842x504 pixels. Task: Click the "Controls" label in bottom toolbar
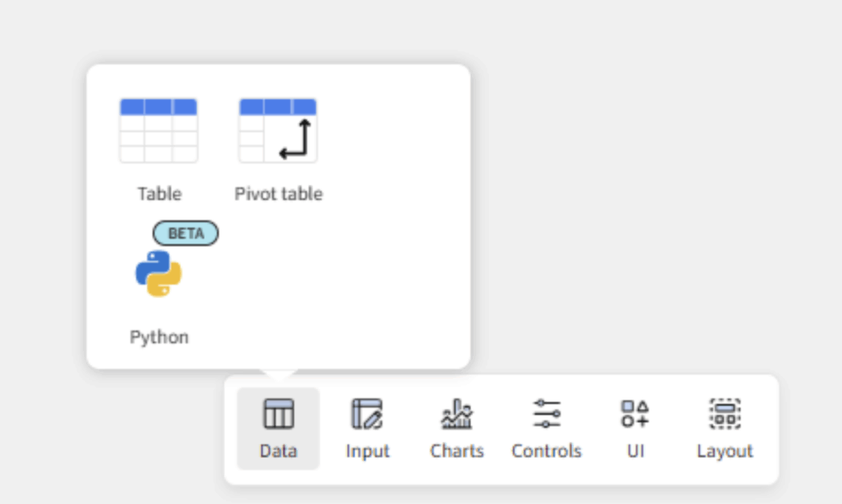point(546,451)
